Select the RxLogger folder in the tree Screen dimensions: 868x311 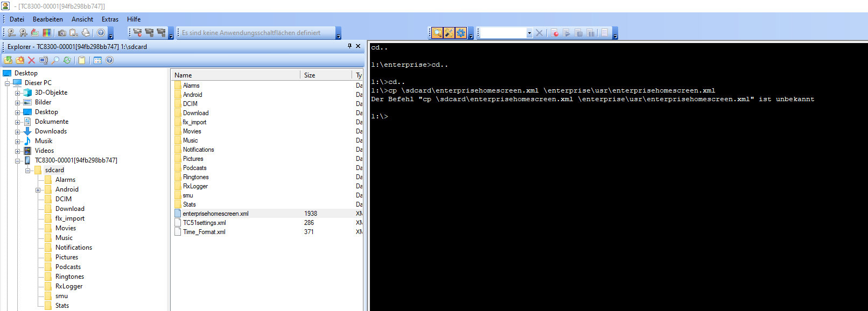tap(69, 286)
